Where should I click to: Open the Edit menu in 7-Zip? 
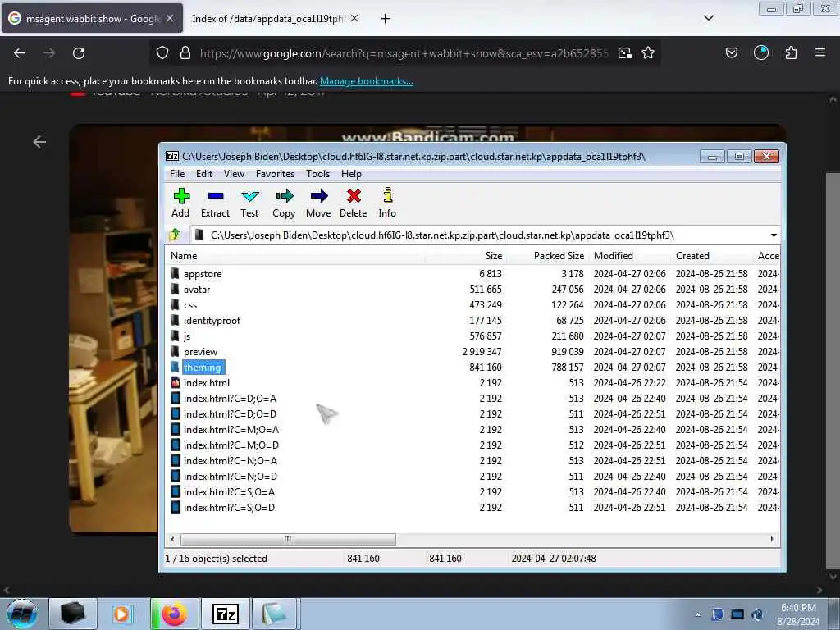coord(204,174)
